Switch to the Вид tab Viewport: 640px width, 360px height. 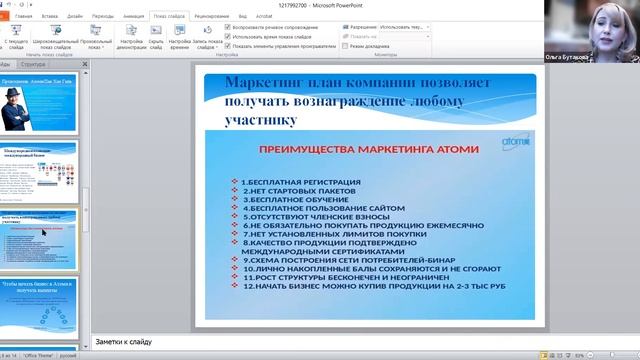242,16
